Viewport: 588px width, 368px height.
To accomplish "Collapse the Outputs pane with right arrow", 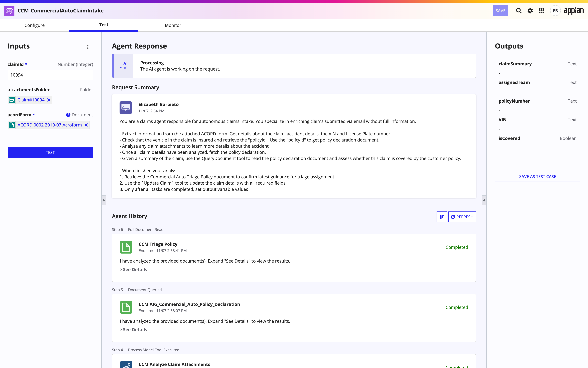I will 484,200.
